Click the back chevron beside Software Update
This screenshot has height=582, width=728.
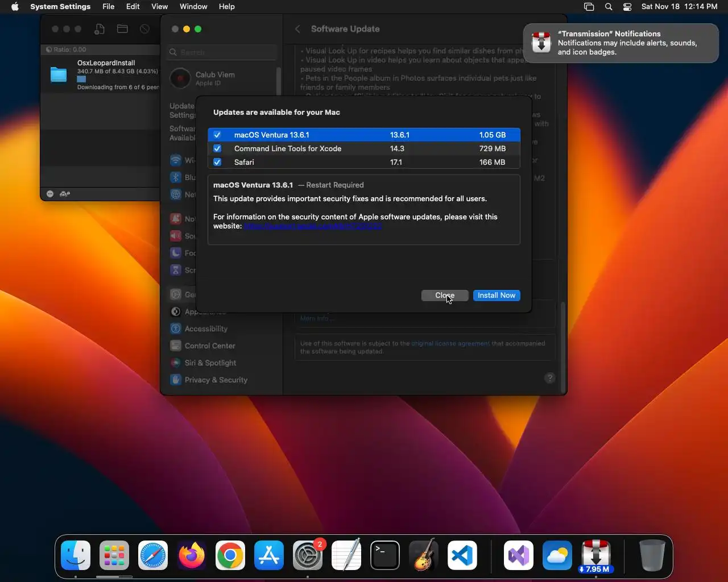[x=297, y=29]
